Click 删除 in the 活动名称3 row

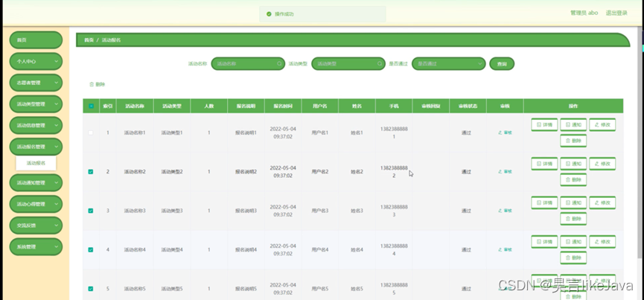573,219
